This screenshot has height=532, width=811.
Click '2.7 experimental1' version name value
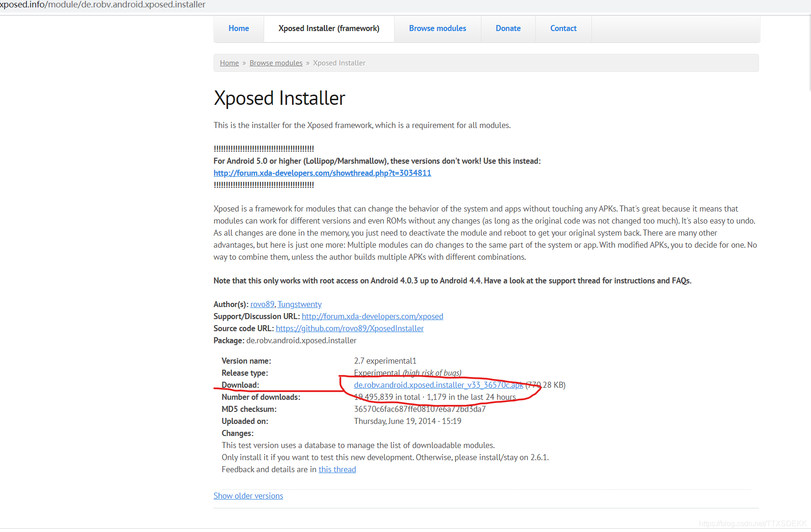click(x=385, y=361)
